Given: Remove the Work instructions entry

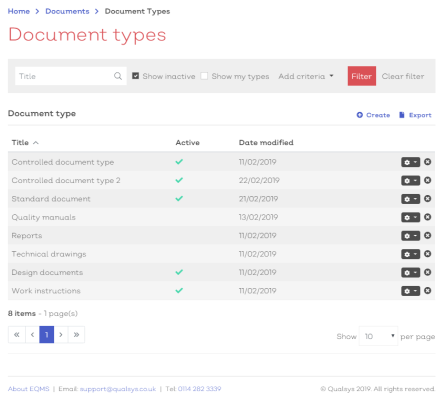Looking at the screenshot, I should [428, 291].
